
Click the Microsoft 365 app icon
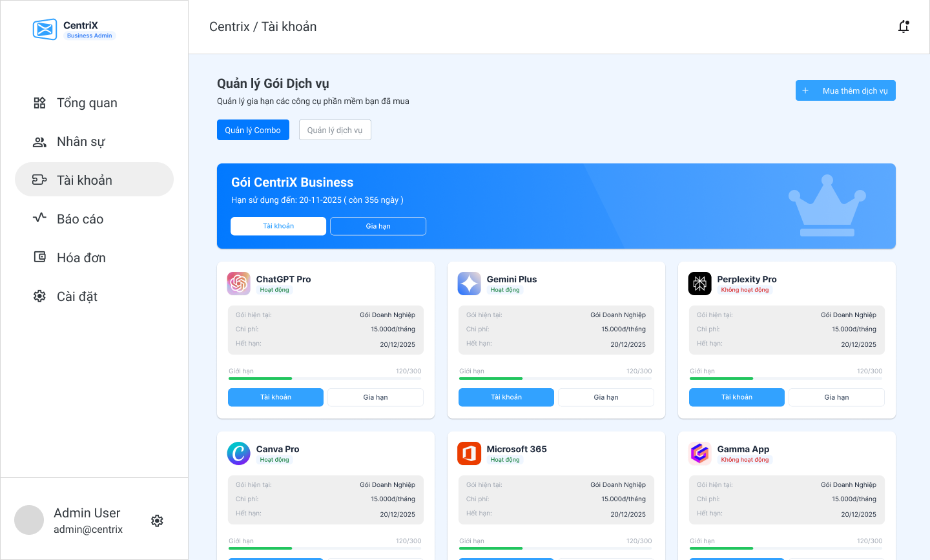pyautogui.click(x=470, y=453)
